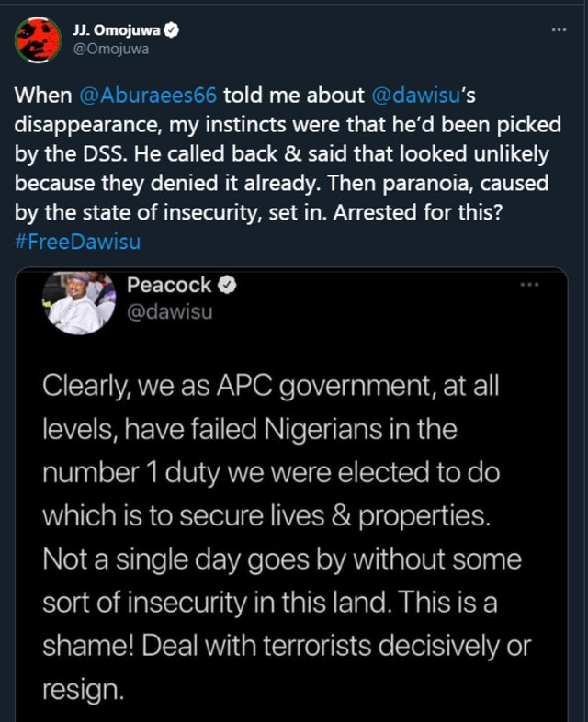
Task: Expand three-dot menu in the quoted Peacock tweet
Action: pos(529,285)
